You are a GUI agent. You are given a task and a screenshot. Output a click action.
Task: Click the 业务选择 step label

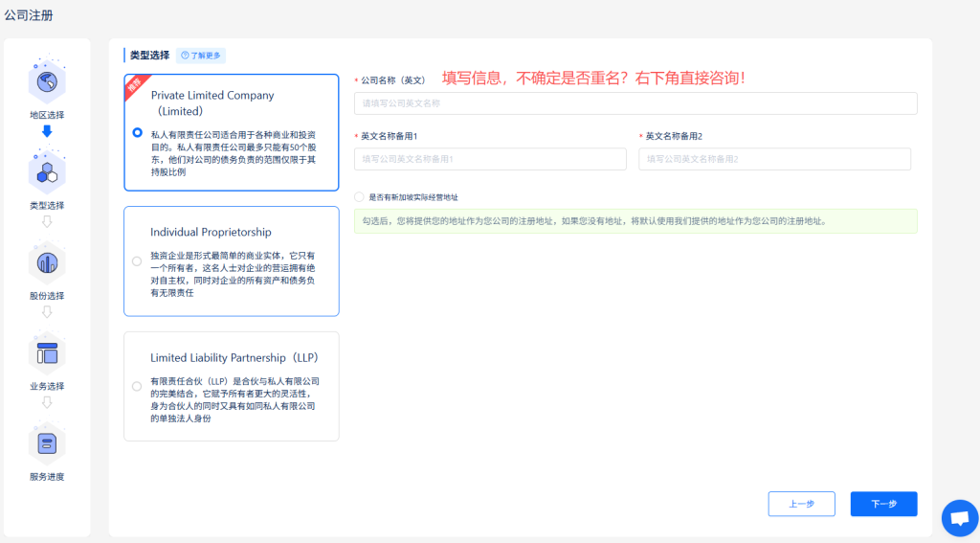click(x=47, y=387)
